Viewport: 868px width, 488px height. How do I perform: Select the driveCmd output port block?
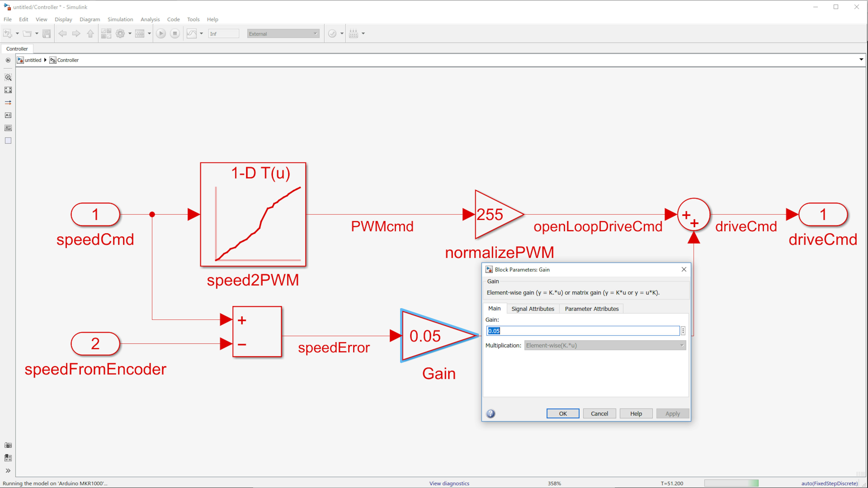823,215
